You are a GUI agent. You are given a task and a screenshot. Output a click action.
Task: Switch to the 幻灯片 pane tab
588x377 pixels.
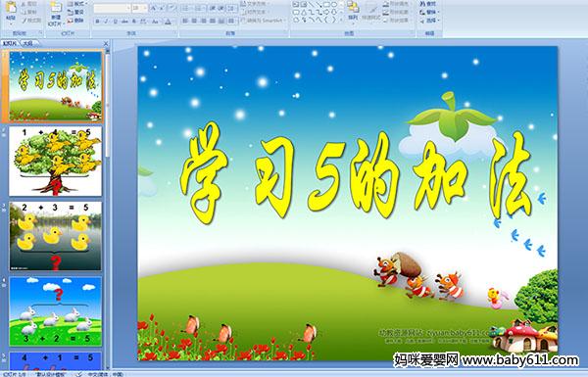coord(10,43)
